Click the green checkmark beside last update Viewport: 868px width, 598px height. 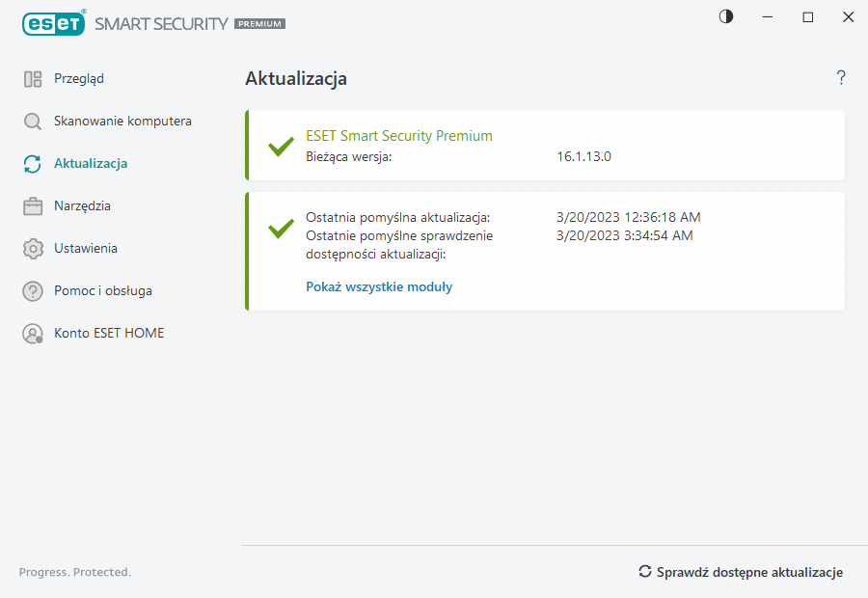[x=281, y=229]
